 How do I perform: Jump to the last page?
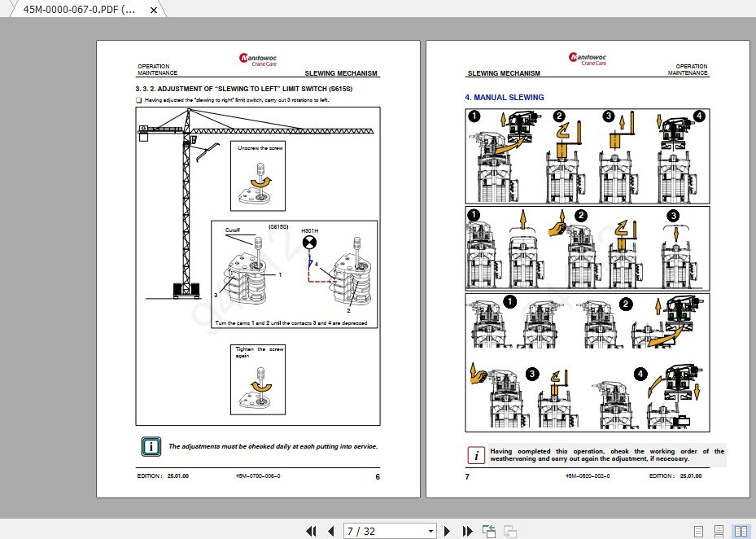[x=466, y=531]
